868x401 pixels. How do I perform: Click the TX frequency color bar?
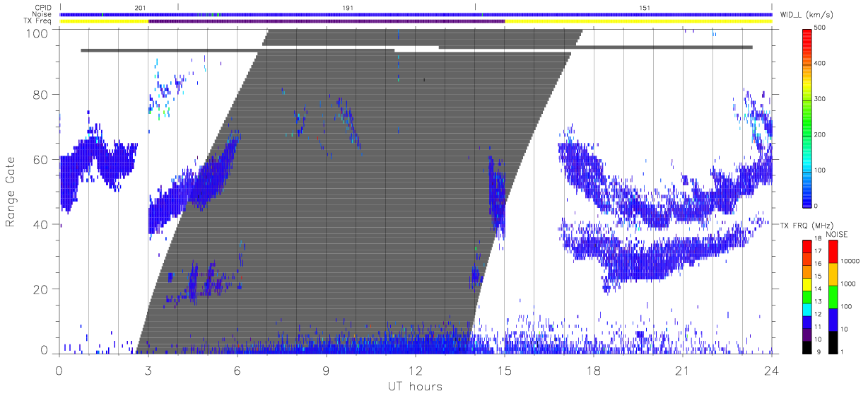tap(807, 296)
